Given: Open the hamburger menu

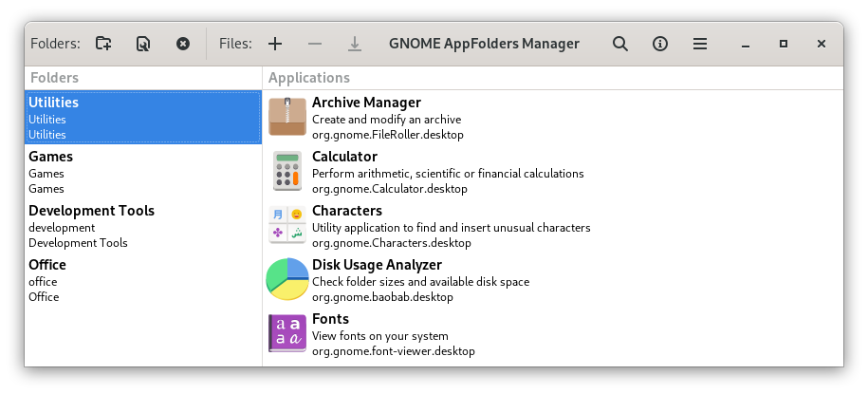Looking at the screenshot, I should coord(700,44).
